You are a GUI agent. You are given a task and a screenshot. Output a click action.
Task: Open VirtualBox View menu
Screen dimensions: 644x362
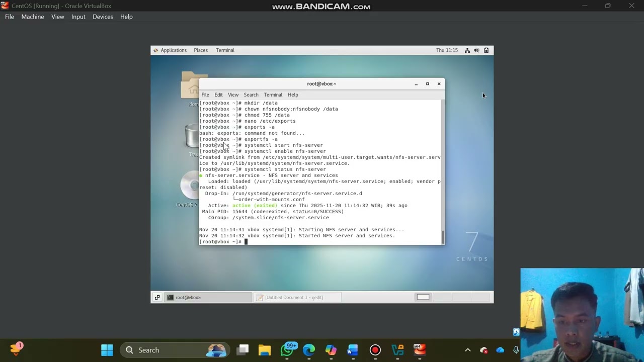(x=58, y=17)
